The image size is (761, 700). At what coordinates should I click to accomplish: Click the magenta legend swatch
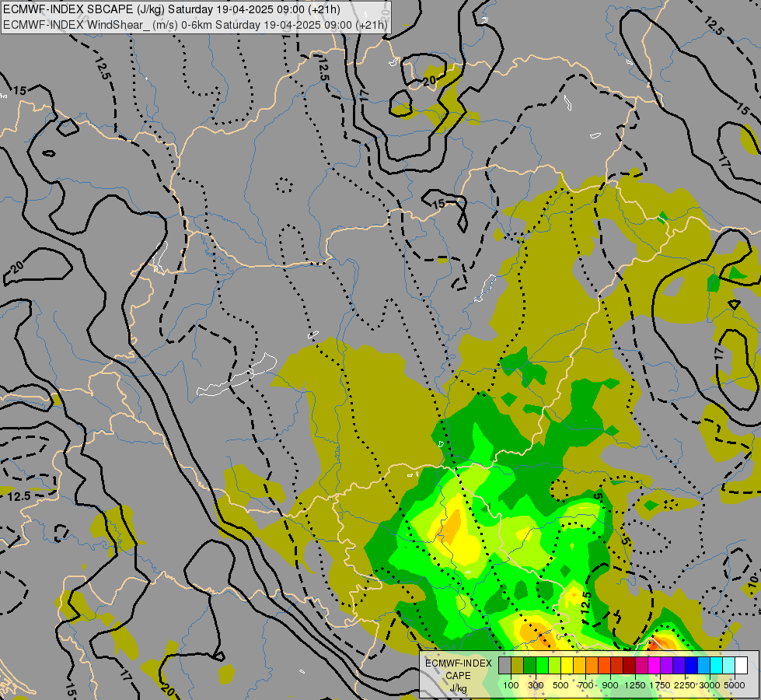point(655,665)
